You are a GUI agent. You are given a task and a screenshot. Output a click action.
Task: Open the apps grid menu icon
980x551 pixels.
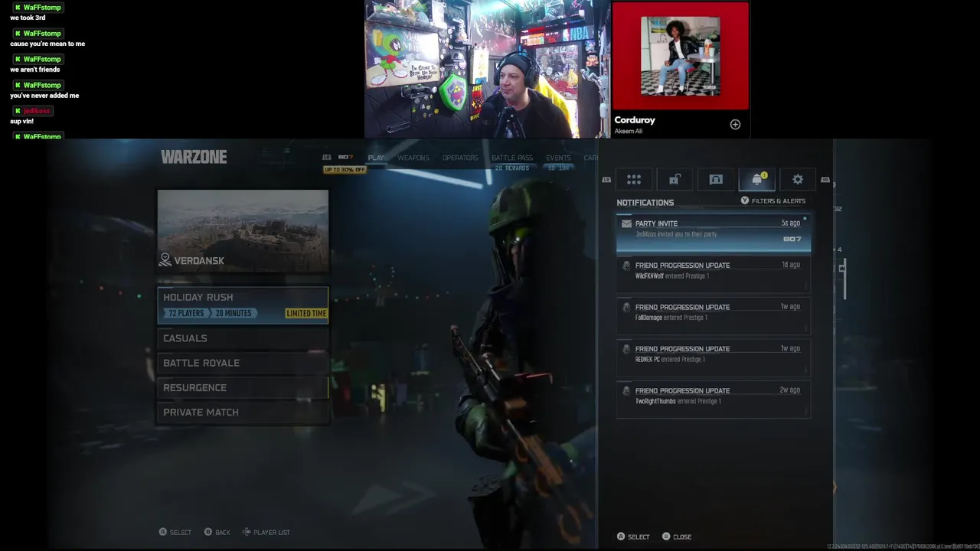(x=634, y=179)
